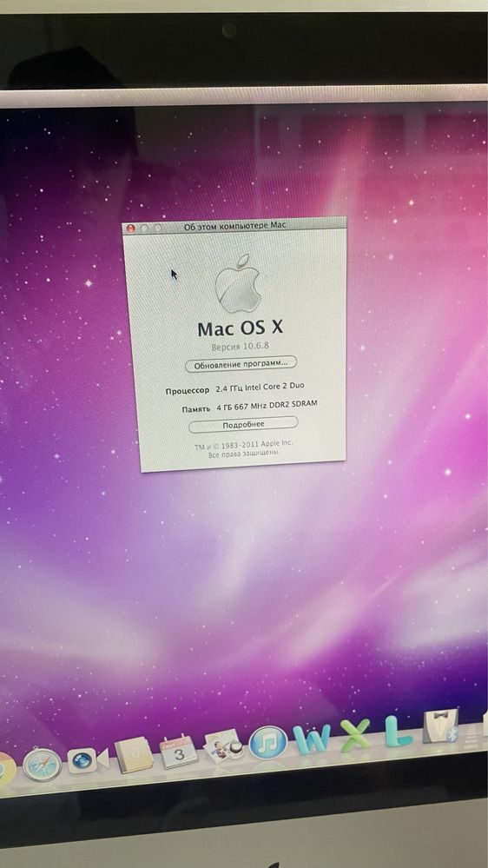488x868 pixels.
Task: Close the Об этом компьютере Mac window
Action: coord(131,228)
